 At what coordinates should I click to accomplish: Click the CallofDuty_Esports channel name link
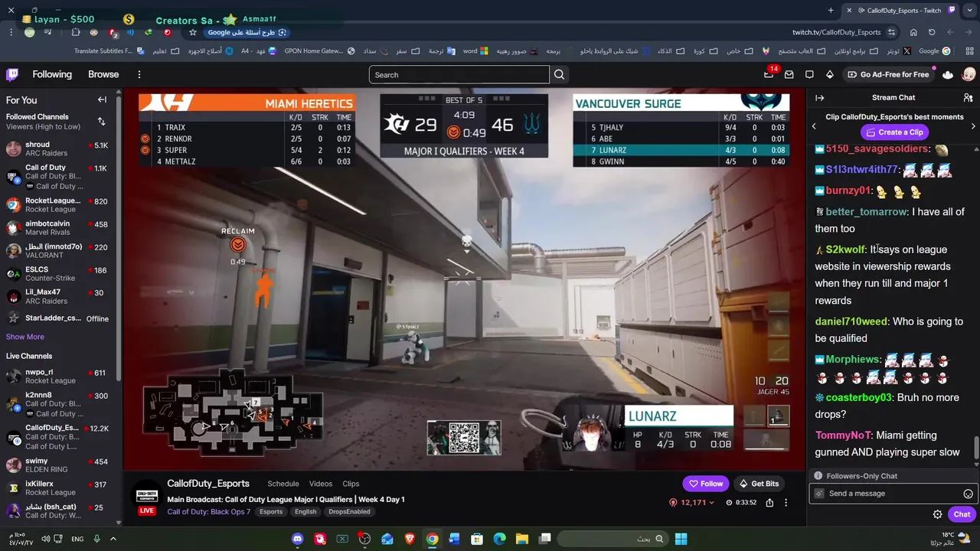[x=208, y=484]
